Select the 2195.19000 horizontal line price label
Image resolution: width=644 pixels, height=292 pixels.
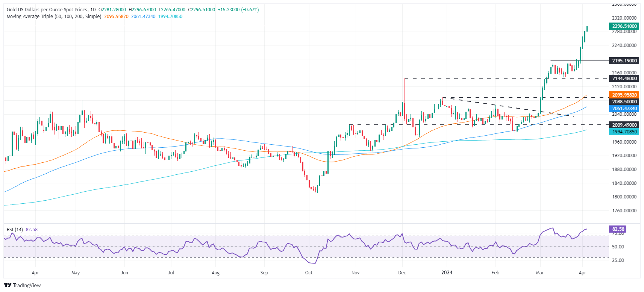click(624, 61)
